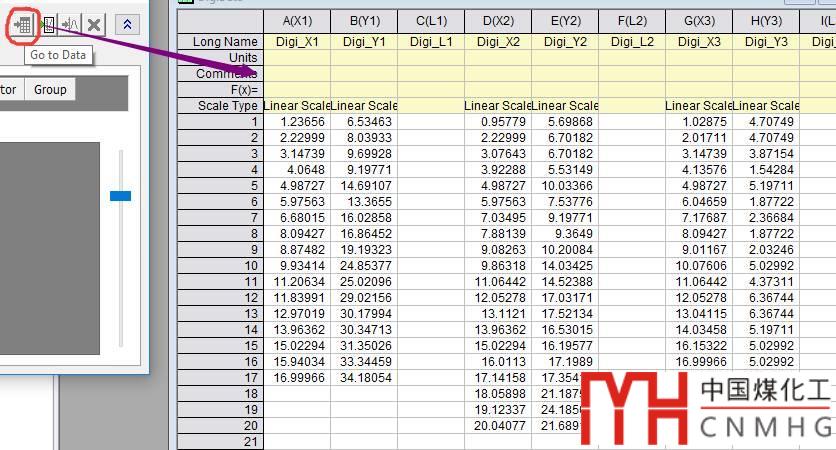The image size is (836, 450).
Task: Click Linear Scale cell in column E(Y2)
Action: pos(566,106)
